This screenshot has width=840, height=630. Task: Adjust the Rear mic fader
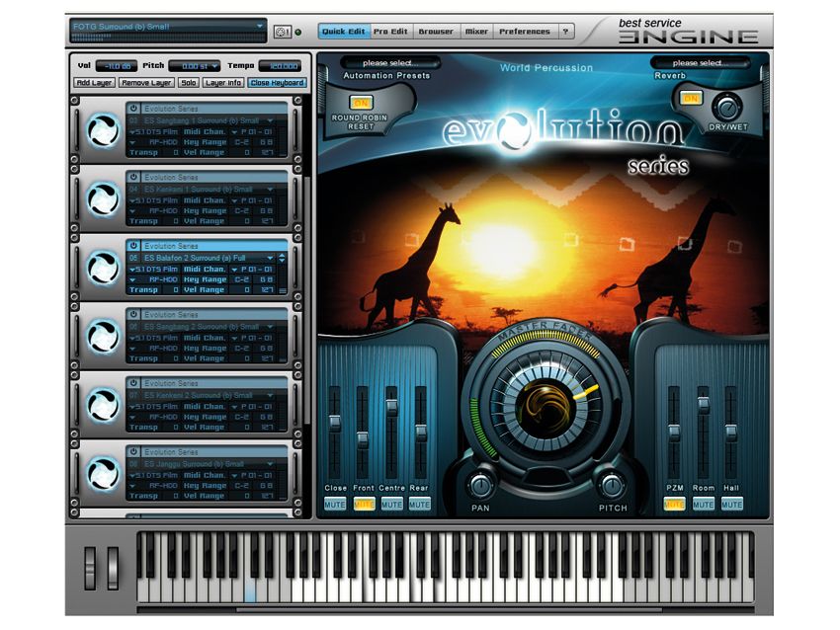[x=421, y=433]
